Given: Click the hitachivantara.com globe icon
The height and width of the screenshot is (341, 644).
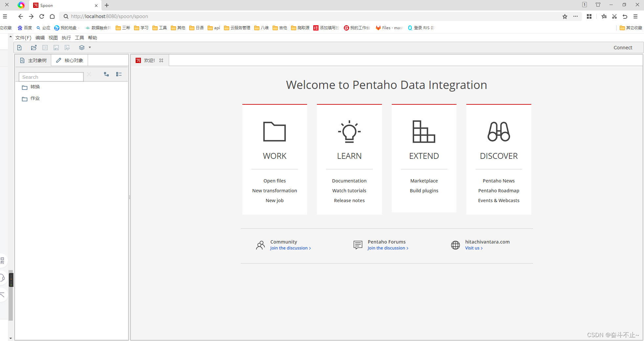Looking at the screenshot, I should [x=455, y=245].
